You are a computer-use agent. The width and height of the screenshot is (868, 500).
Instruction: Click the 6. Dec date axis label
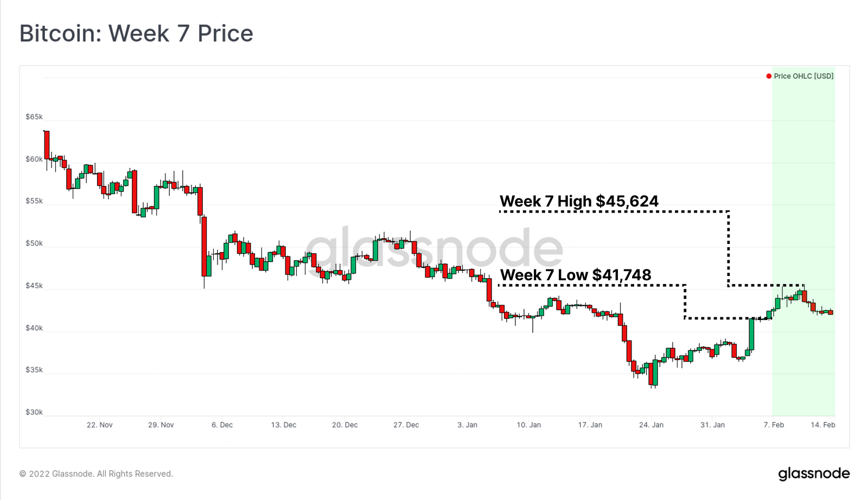pyautogui.click(x=222, y=425)
